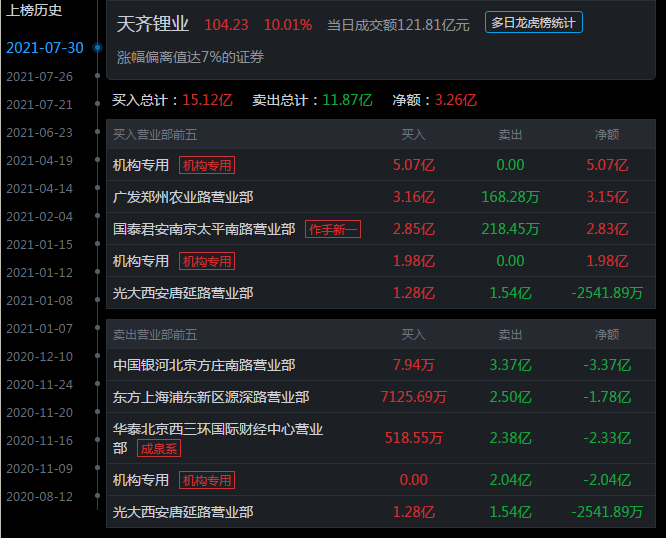Select the 2021-01-07 history date
666x538 pixels.
pyautogui.click(x=40, y=329)
